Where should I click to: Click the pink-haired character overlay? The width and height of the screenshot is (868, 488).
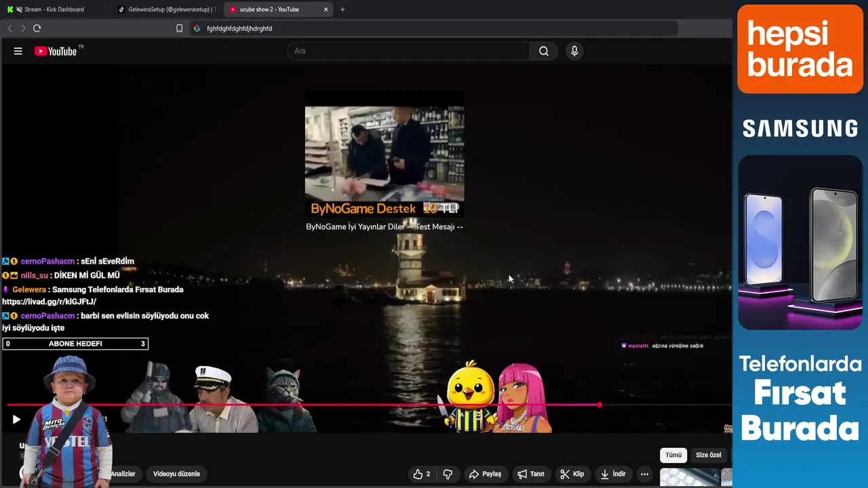coord(524,398)
